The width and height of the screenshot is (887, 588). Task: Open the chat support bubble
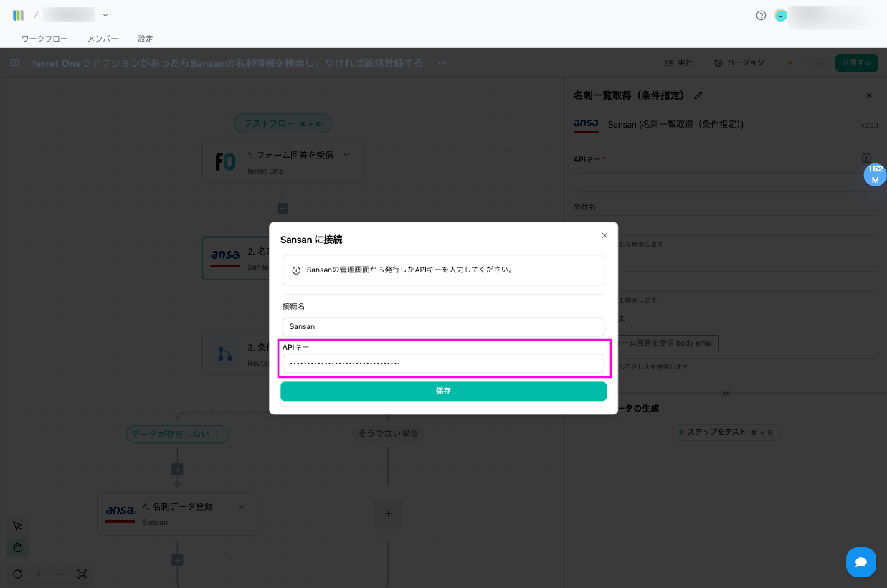(x=860, y=562)
